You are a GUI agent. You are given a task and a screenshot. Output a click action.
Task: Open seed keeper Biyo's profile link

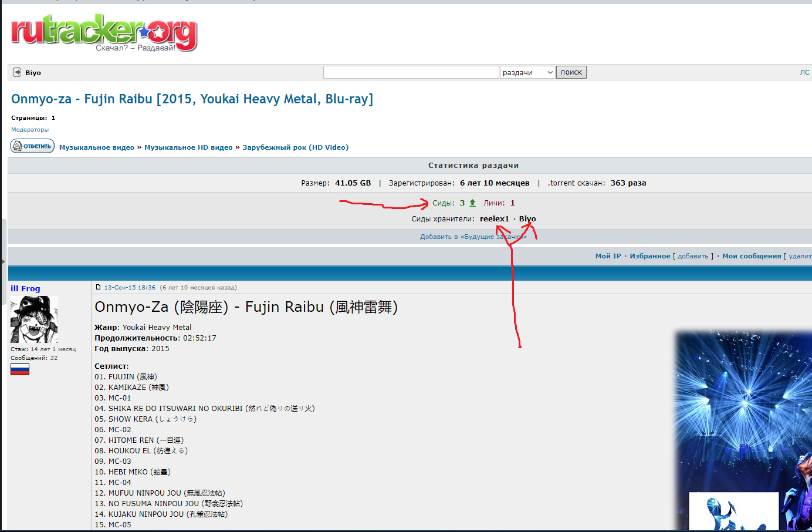point(527,218)
